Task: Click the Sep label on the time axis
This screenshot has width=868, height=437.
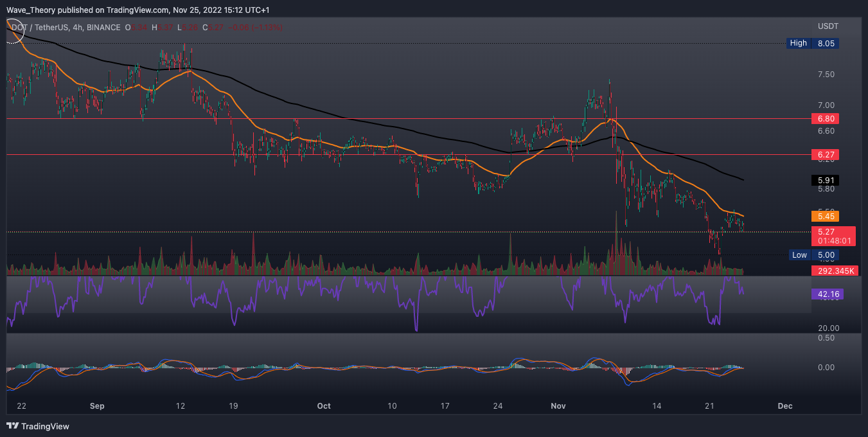Action: coord(97,406)
